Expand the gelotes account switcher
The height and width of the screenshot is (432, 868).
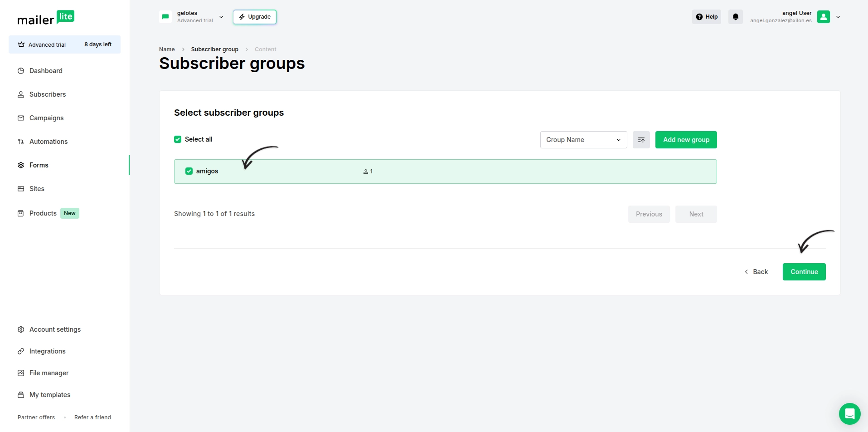[221, 17]
